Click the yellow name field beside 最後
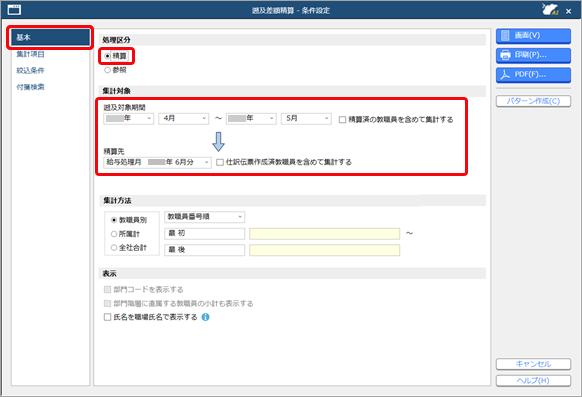Image resolution: width=582 pixels, height=397 pixels. (324, 250)
